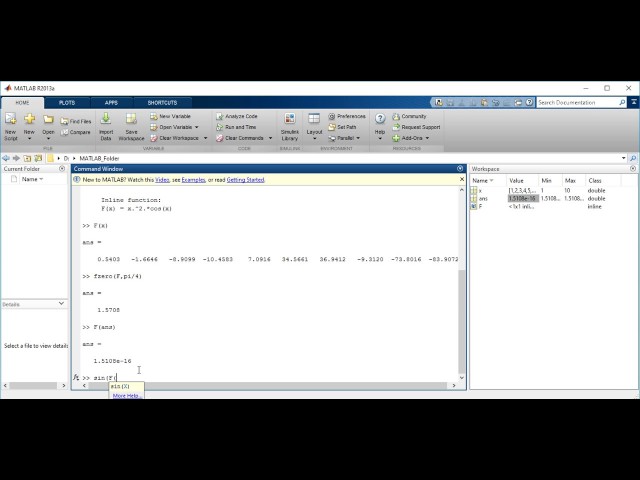Select inline function F in Workspace
Screen dimensions: 640x480
[480, 207]
